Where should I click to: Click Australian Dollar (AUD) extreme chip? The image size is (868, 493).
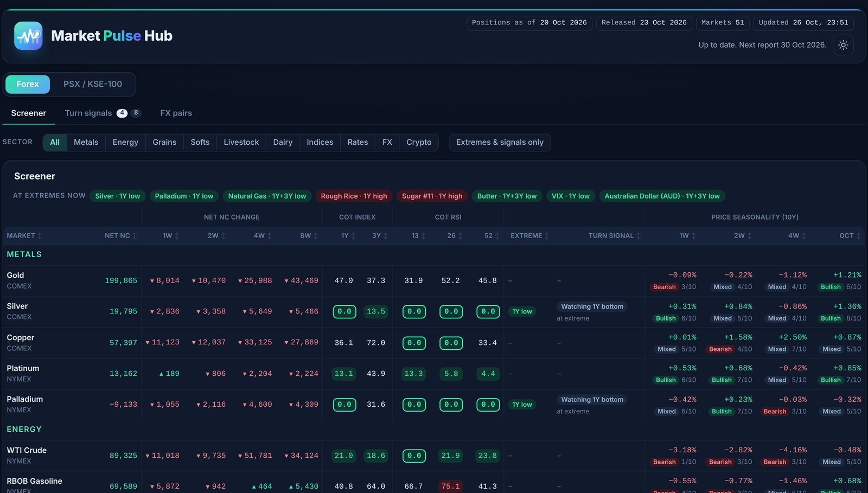(x=662, y=196)
